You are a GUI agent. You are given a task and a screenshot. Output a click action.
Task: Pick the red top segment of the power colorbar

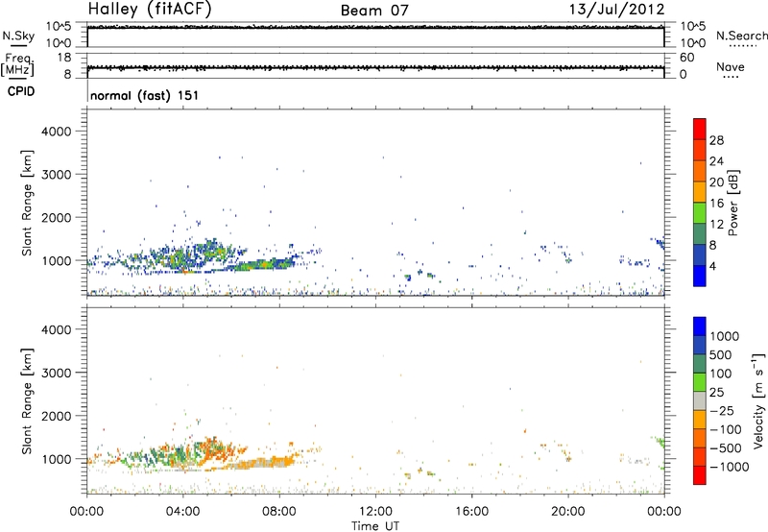pyautogui.click(x=700, y=130)
